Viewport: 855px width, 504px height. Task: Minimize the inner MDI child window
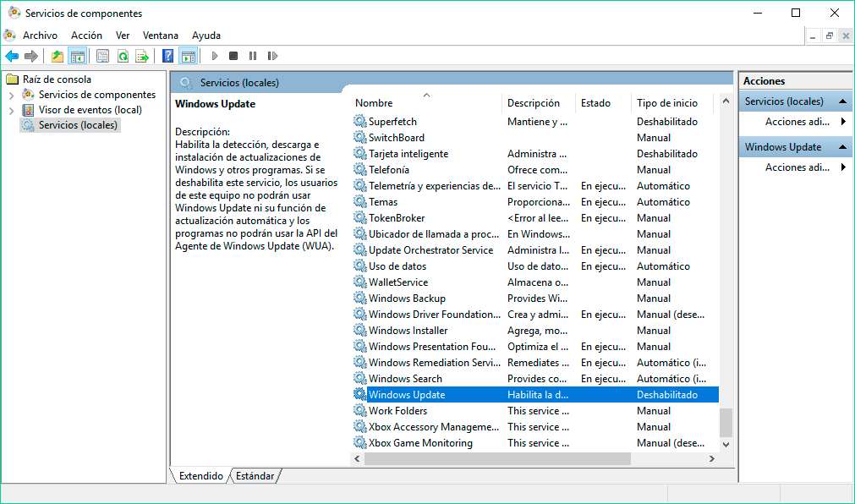point(813,36)
